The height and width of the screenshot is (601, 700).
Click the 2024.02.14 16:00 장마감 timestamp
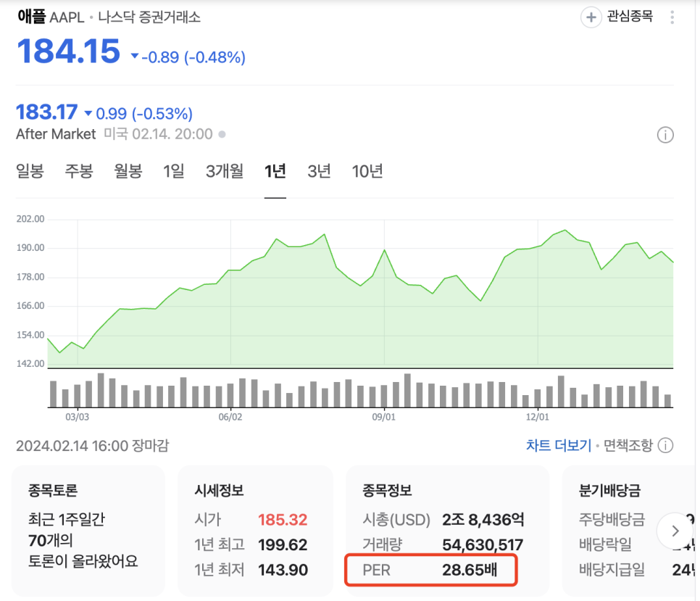(93, 446)
